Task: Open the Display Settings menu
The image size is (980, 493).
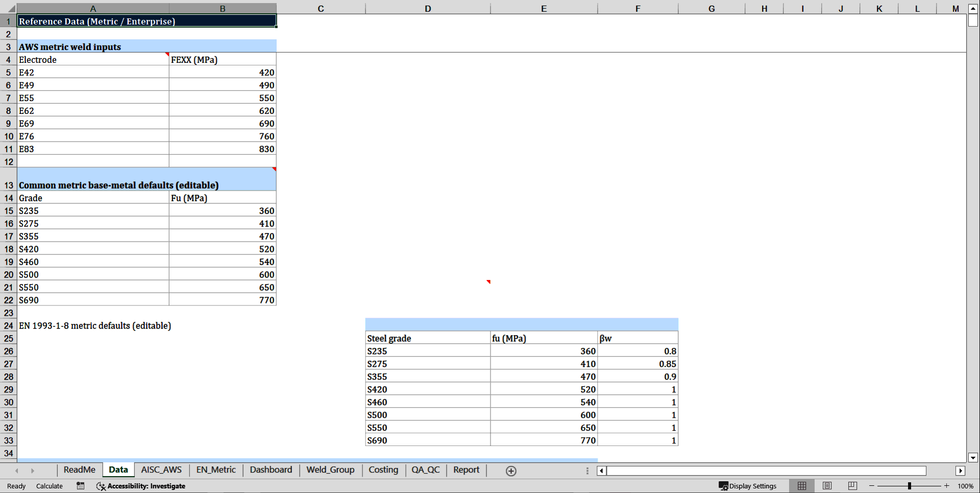Action: (x=748, y=486)
